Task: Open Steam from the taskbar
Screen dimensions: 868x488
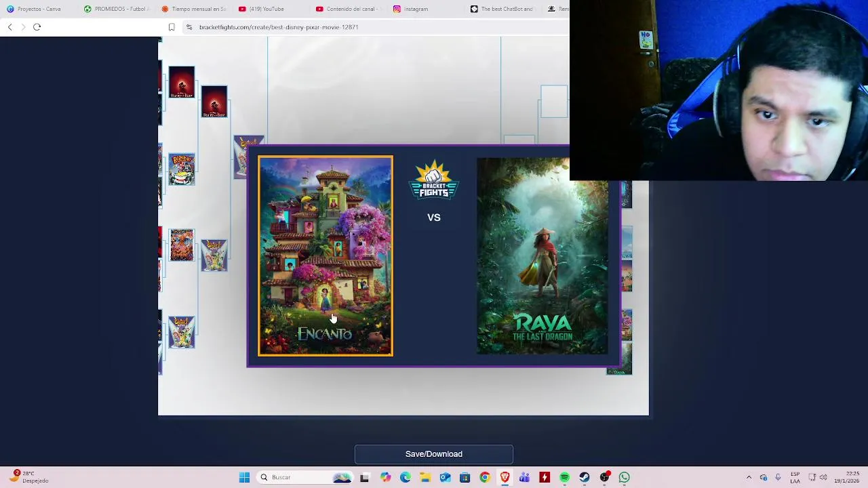Action: coord(584,477)
